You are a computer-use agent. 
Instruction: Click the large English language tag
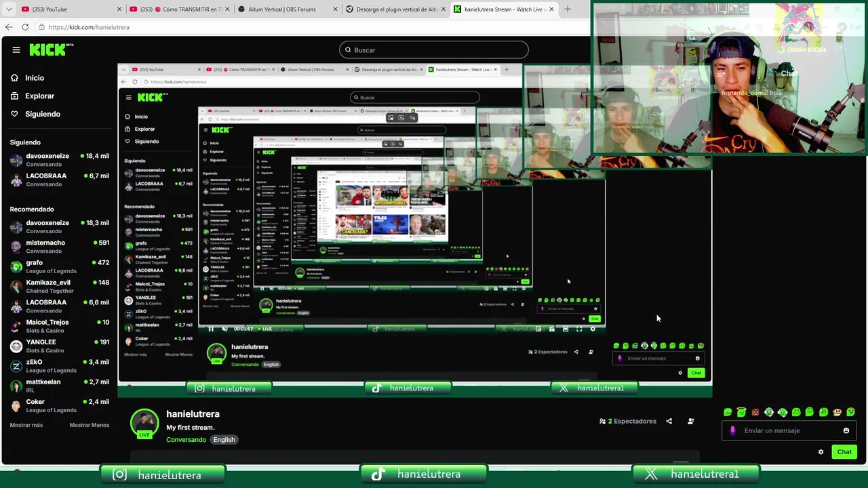coord(224,440)
